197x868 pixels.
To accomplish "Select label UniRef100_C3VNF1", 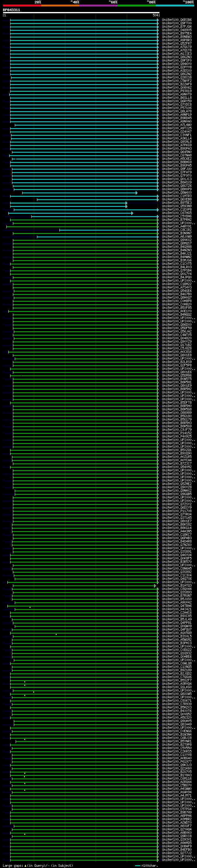I will pos(177,135).
